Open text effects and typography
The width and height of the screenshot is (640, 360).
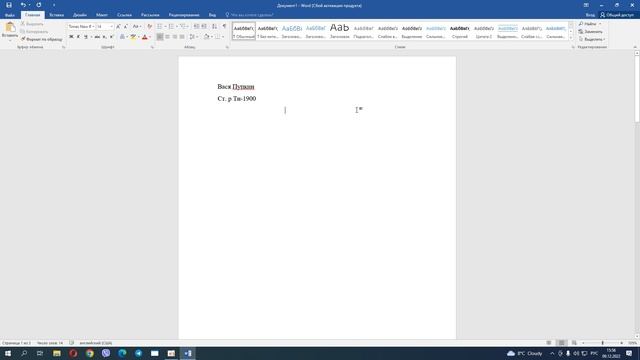pyautogui.click(x=122, y=37)
